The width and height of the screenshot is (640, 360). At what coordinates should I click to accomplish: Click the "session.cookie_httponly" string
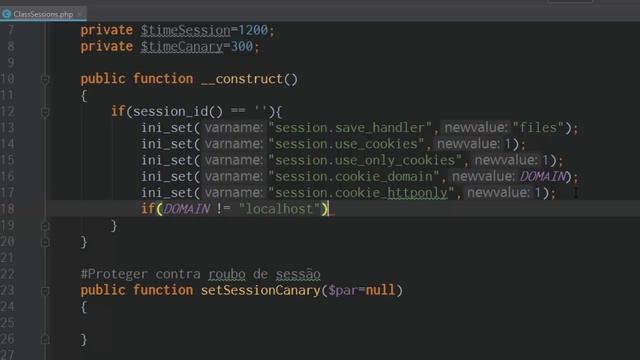361,193
